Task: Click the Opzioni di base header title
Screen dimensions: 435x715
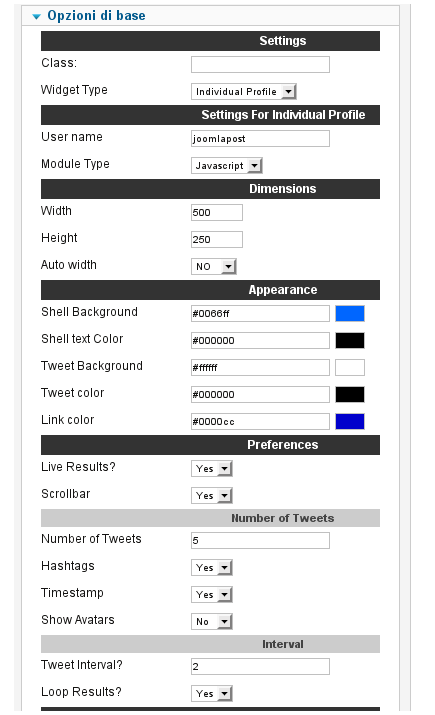Action: pos(96,16)
